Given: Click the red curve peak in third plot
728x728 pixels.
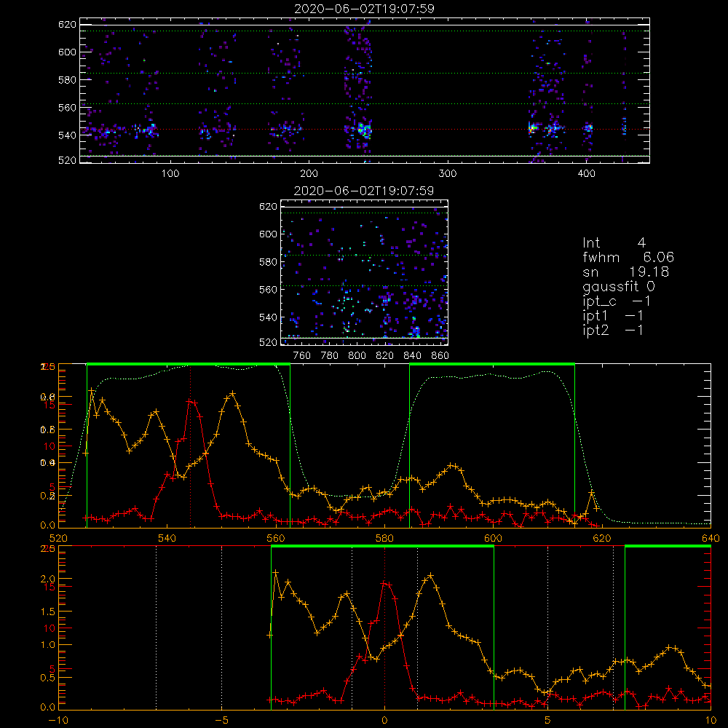Looking at the screenshot, I should pos(190,401).
